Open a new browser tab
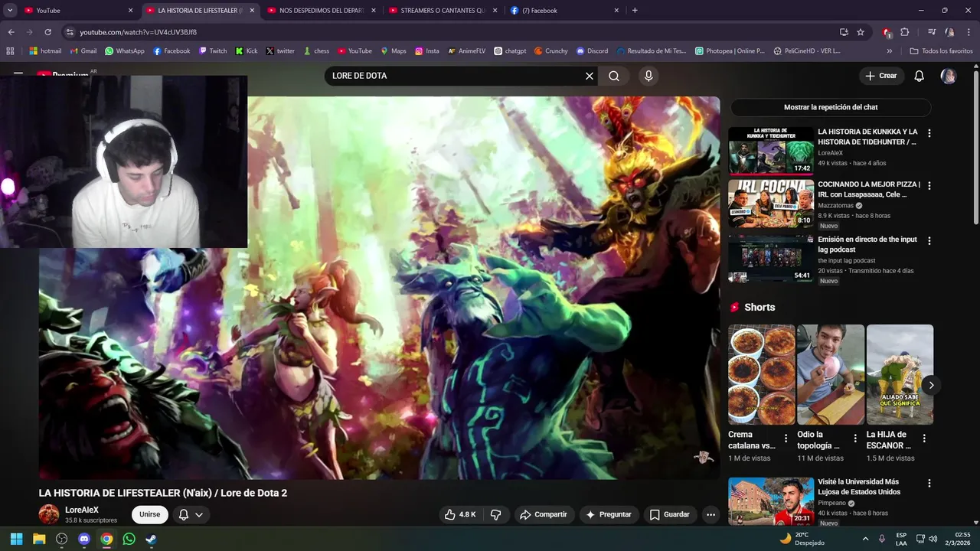980x551 pixels. pos(635,11)
